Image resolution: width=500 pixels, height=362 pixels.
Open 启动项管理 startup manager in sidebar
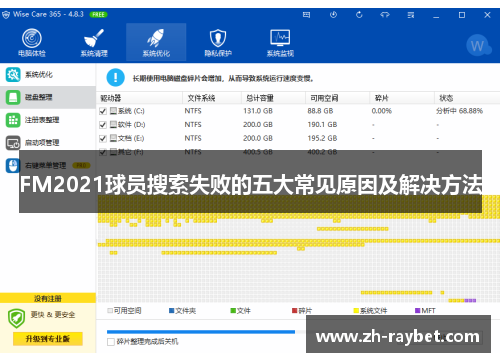pyautogui.click(x=48, y=143)
